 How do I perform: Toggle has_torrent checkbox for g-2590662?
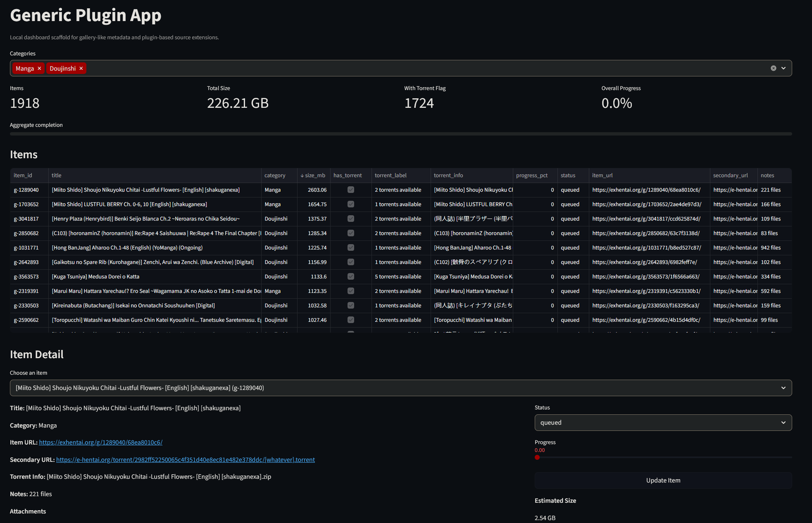[350, 320]
